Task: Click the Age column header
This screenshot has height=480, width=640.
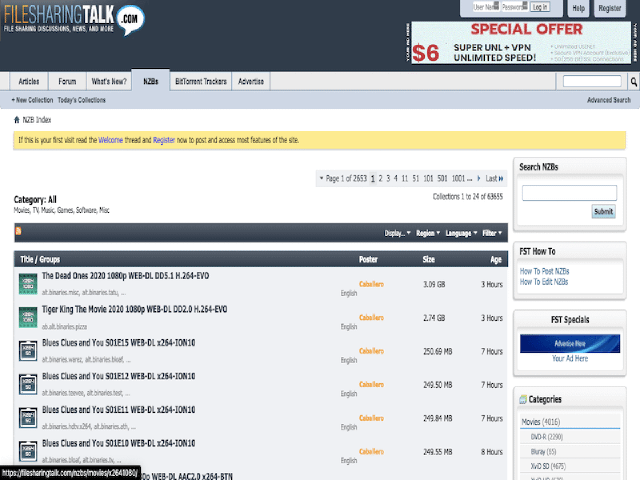Action: 496,260
